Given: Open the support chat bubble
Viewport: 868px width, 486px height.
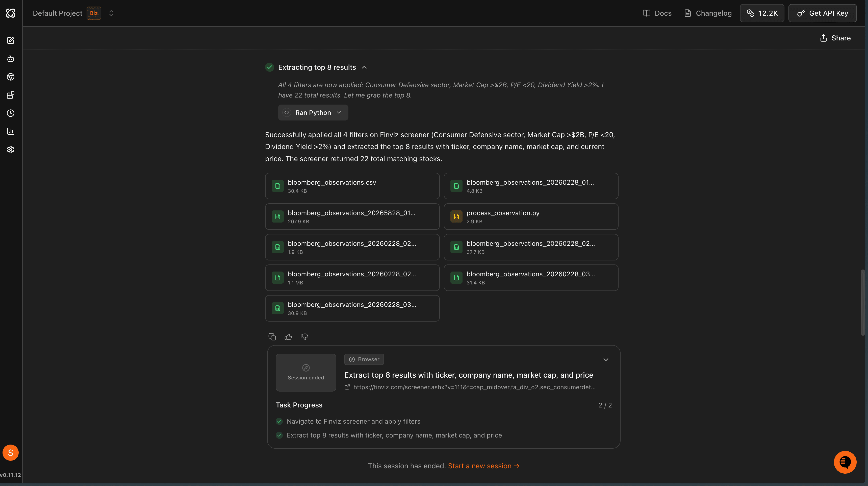Looking at the screenshot, I should [845, 462].
